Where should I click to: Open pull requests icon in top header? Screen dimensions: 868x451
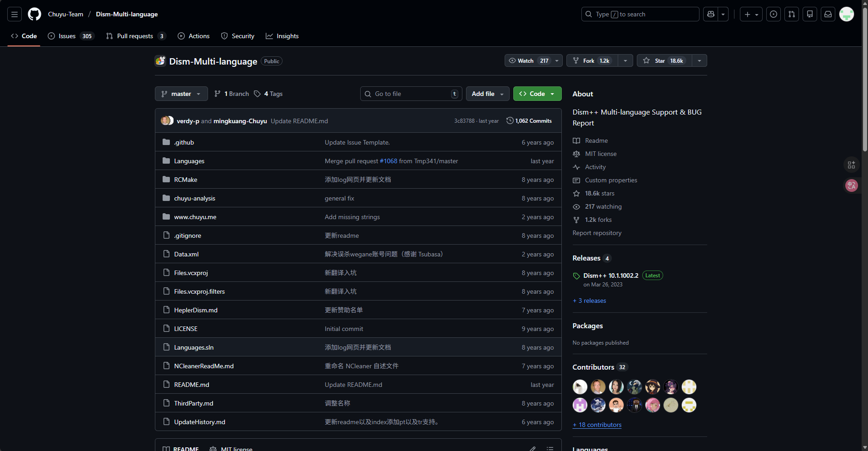(792, 14)
